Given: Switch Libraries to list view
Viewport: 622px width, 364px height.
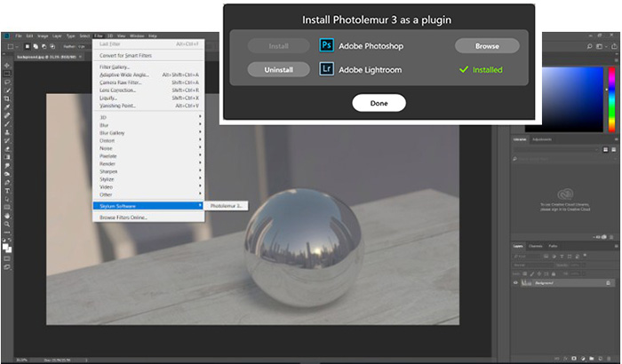Looking at the screenshot, I should click(x=614, y=149).
